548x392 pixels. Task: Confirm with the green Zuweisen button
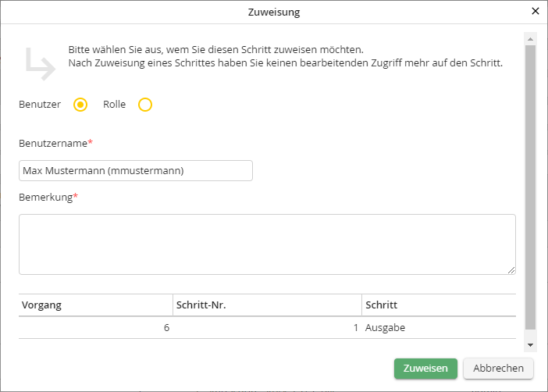click(425, 369)
